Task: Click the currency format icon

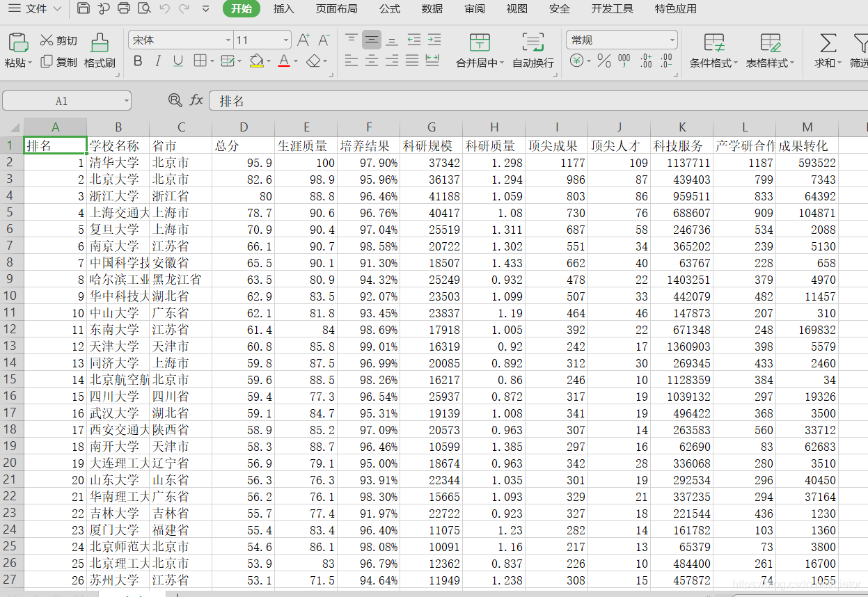Action: pyautogui.click(x=577, y=61)
